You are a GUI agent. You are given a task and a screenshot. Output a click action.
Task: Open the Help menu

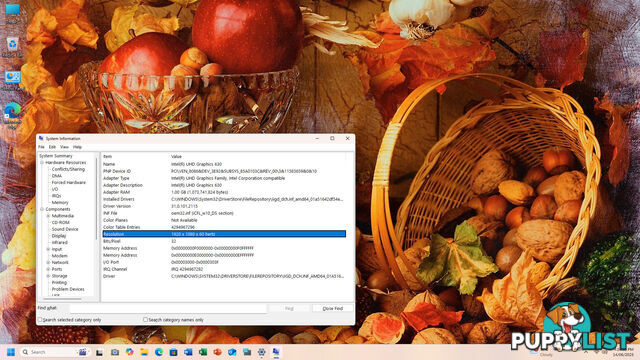point(78,147)
